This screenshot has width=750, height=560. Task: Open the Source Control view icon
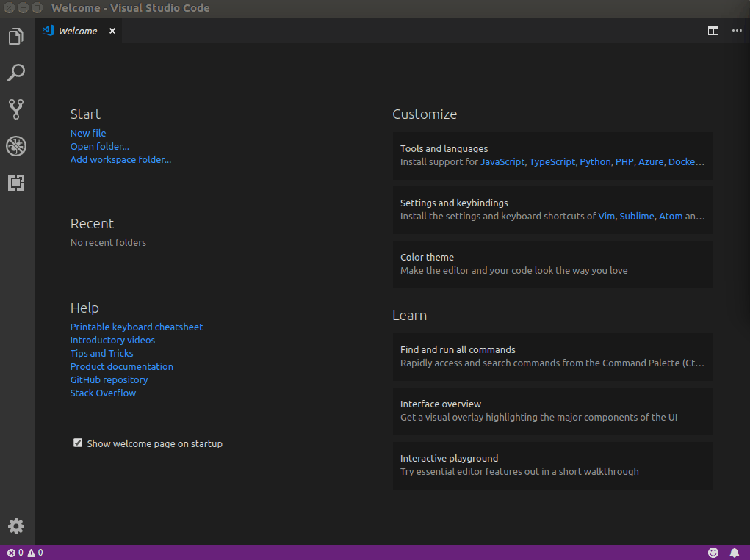point(16,109)
